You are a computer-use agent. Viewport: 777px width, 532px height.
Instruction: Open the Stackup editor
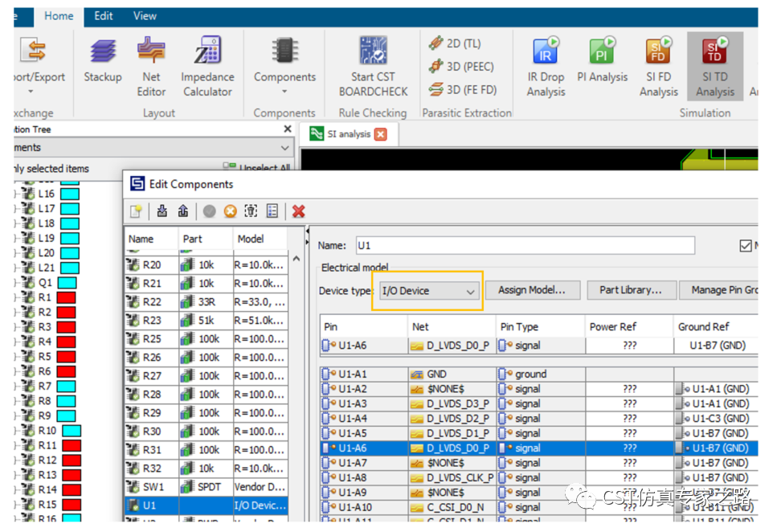[x=103, y=60]
